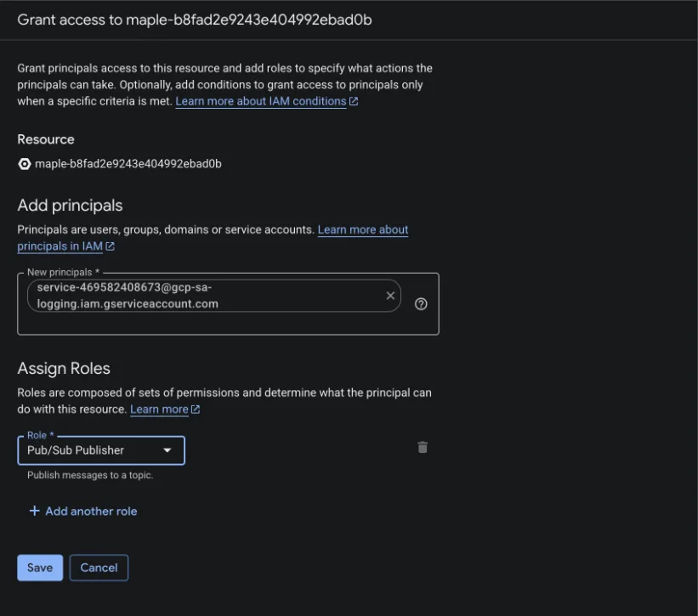The width and height of the screenshot is (698, 616).
Task: Click external link icon after principals in IAM
Action: click(x=110, y=246)
